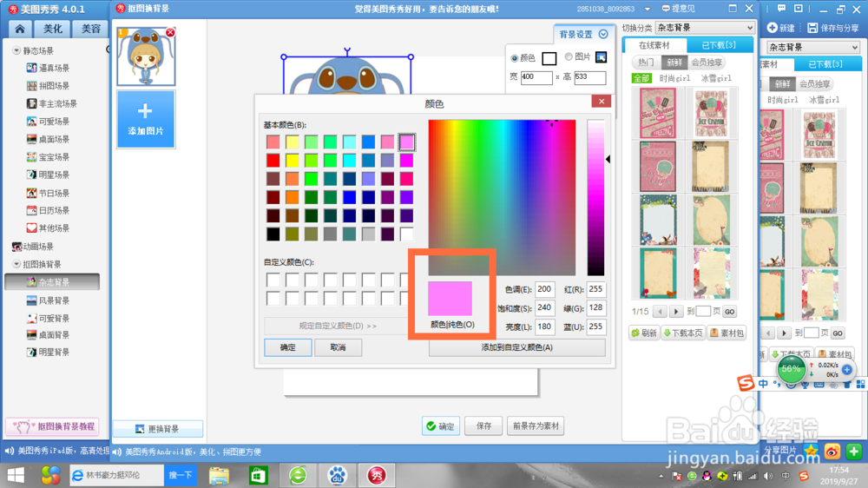Click the 提意见 feedback icon
The width and height of the screenshot is (868, 488).
666,9
